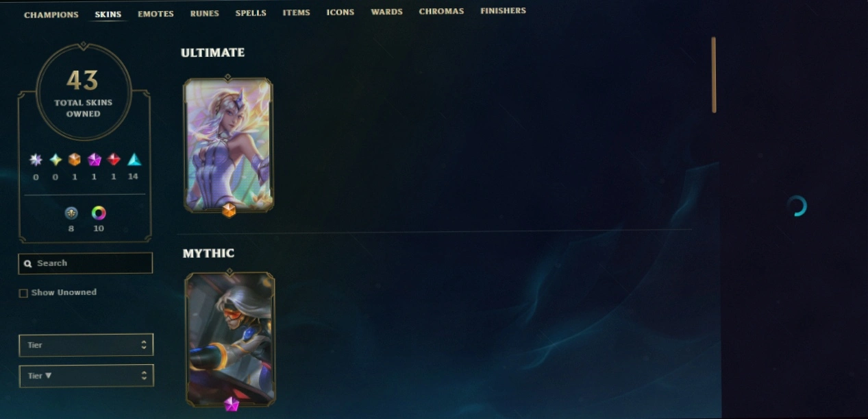Image resolution: width=868 pixels, height=419 pixels.
Task: Open the first Tier grouping dropdown
Action: point(86,345)
